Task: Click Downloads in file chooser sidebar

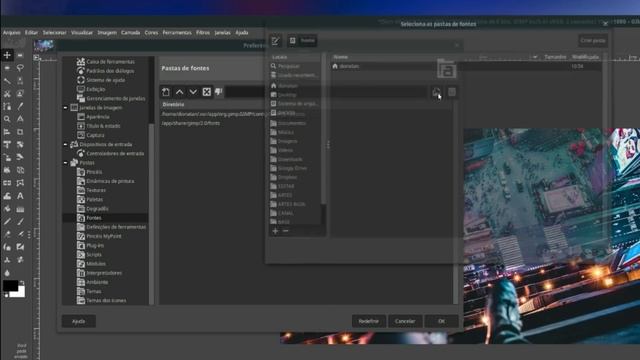Action: 290,159
